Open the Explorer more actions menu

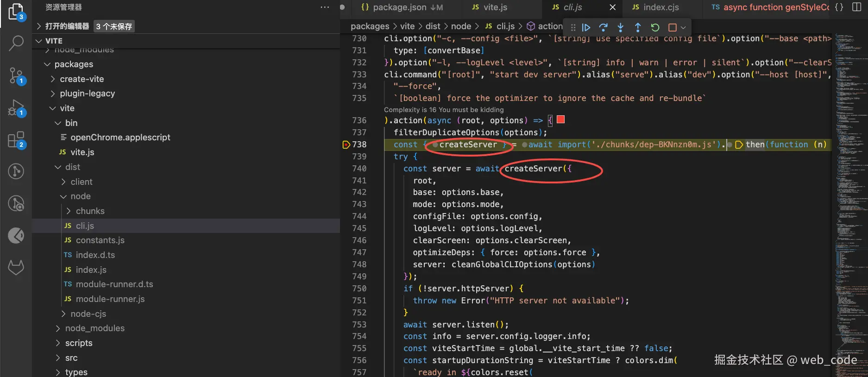tap(325, 7)
